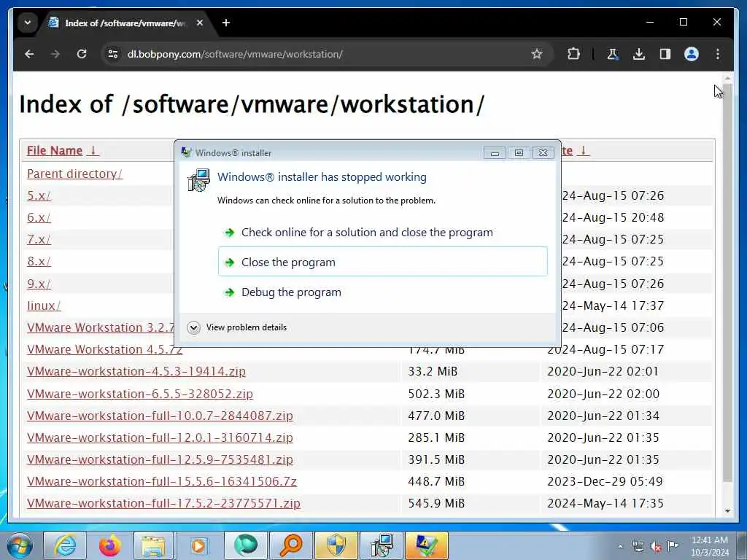
Task: Bookmark this page with star icon
Action: point(537,54)
